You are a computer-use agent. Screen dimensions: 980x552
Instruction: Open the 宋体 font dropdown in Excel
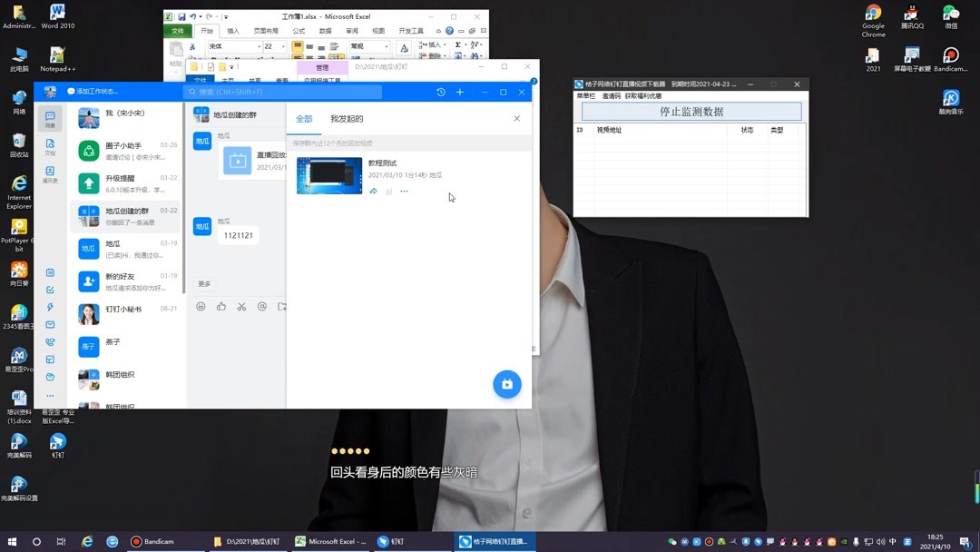pyautogui.click(x=260, y=46)
